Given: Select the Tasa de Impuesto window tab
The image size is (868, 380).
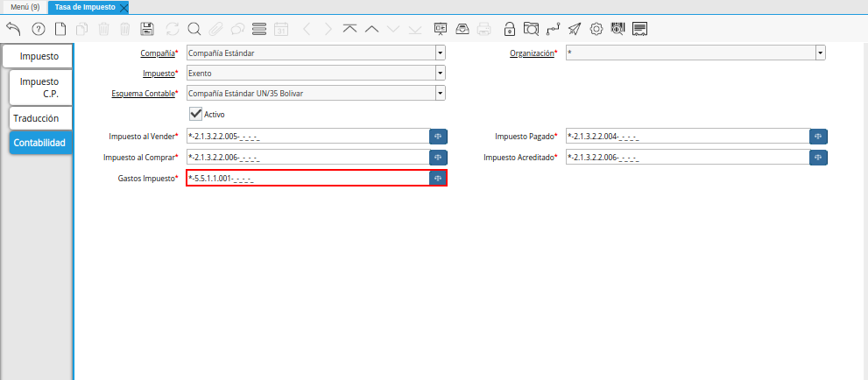Looking at the screenshot, I should click(85, 7).
